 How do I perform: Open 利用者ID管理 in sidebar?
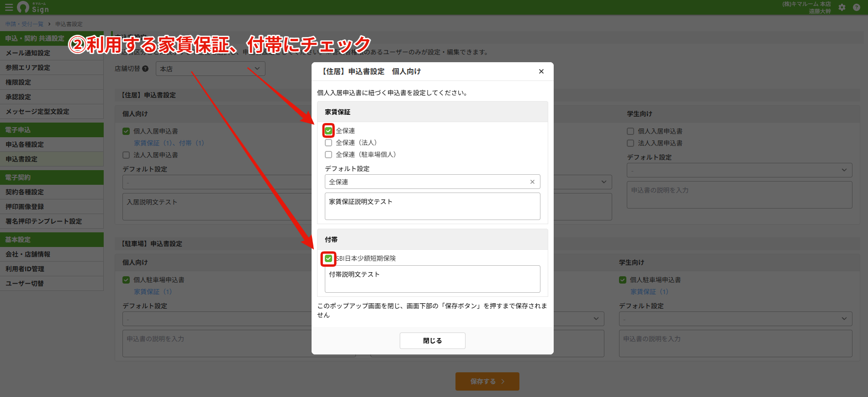[52, 269]
